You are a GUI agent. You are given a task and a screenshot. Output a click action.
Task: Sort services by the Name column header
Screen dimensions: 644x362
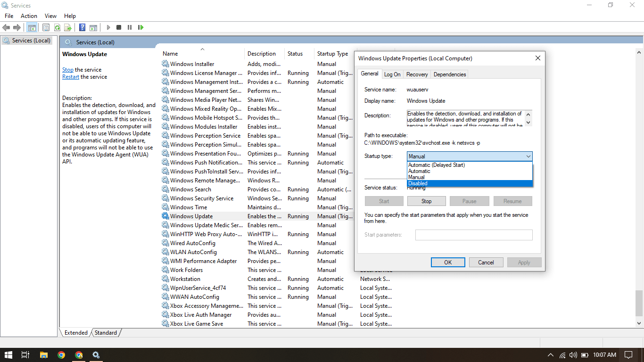[203, 54]
